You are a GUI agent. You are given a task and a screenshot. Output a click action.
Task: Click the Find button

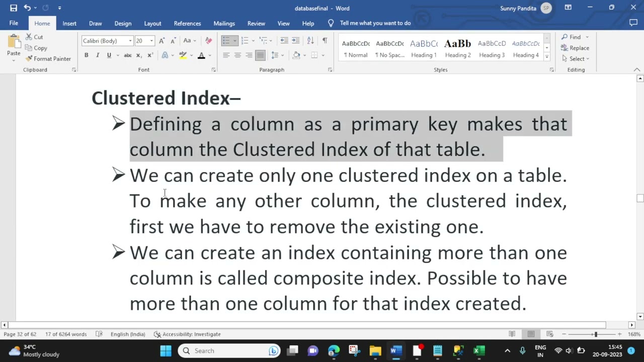tap(571, 37)
